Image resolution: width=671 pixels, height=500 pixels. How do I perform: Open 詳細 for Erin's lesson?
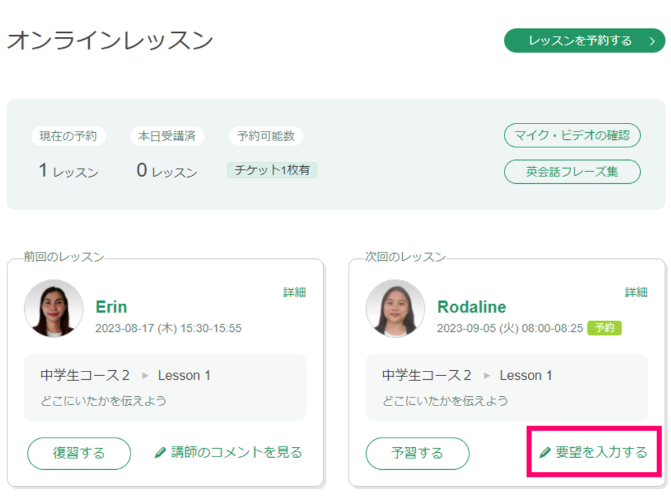point(294,292)
